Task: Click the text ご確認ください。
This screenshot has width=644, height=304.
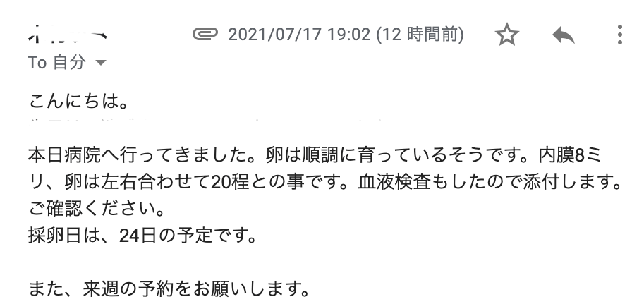Action: coord(97,209)
